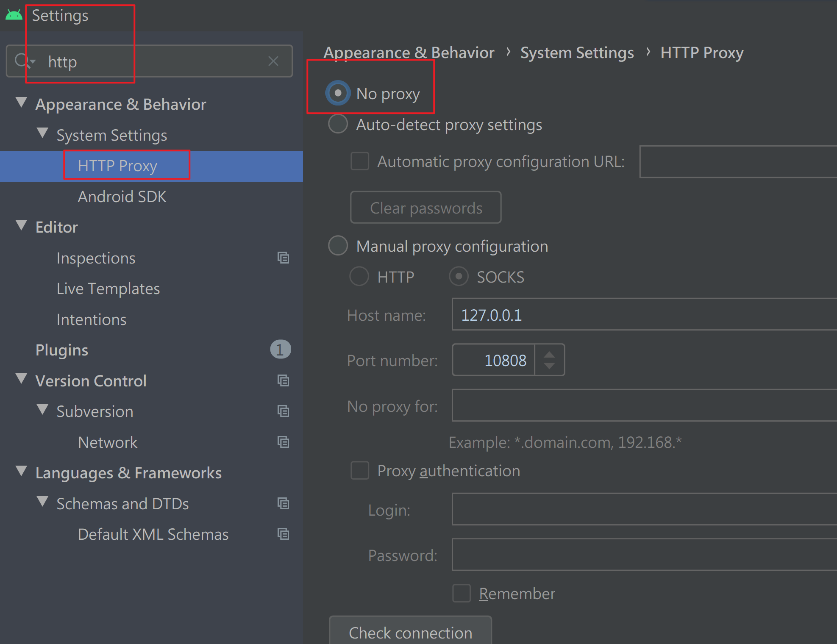
Task: Click the project-level icon beside Default XML Schemas
Action: (x=283, y=534)
